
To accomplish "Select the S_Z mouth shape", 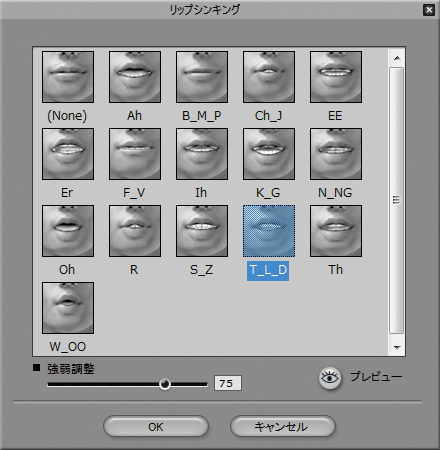I will (x=202, y=231).
